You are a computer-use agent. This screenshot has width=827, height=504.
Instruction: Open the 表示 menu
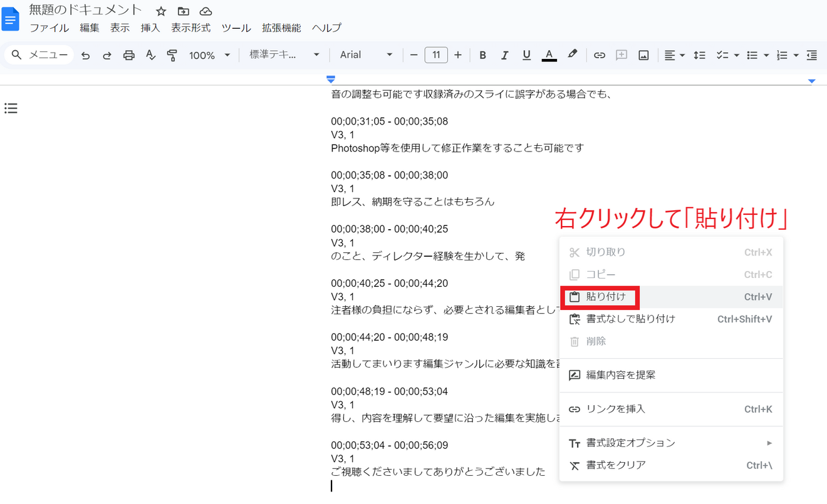pyautogui.click(x=120, y=28)
